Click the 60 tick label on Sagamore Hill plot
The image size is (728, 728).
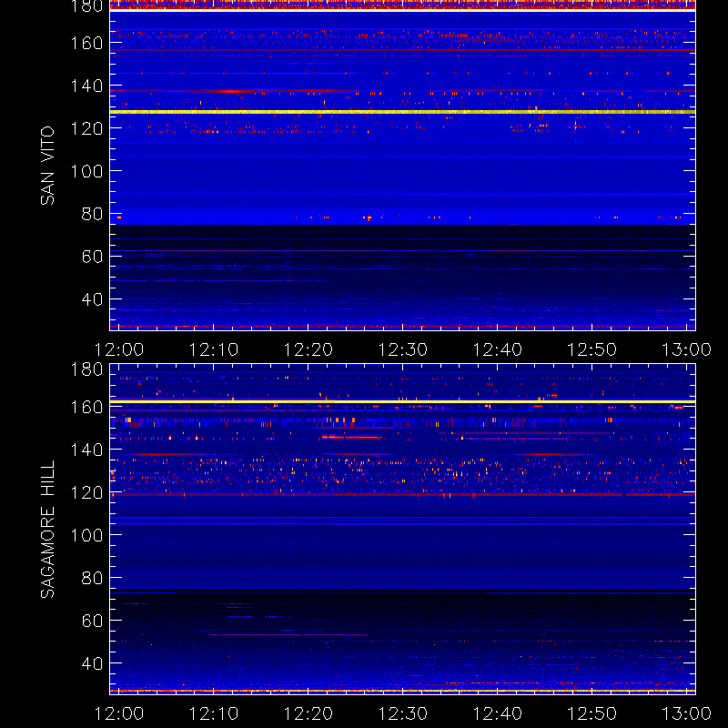[x=92, y=621]
